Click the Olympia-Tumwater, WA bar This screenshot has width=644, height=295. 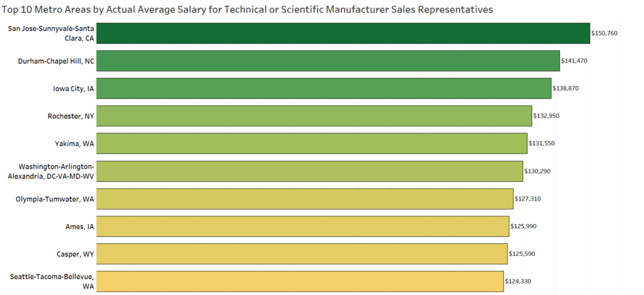pyautogui.click(x=305, y=199)
